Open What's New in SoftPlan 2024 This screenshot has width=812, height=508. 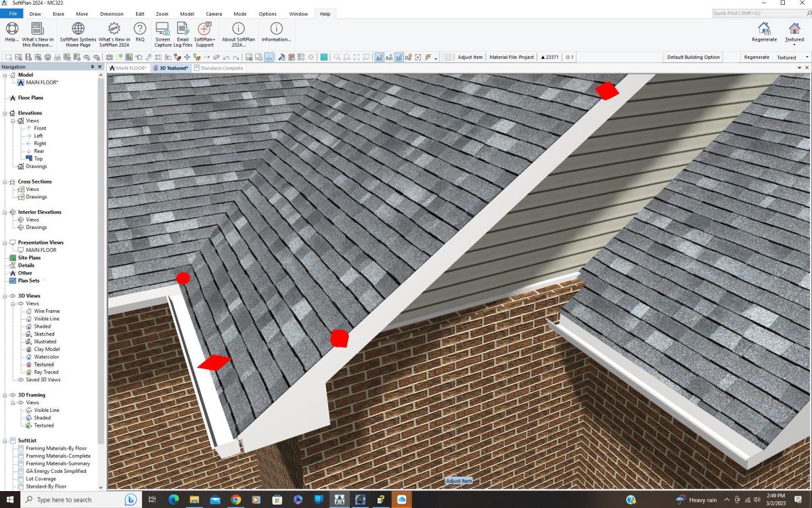coord(114,30)
